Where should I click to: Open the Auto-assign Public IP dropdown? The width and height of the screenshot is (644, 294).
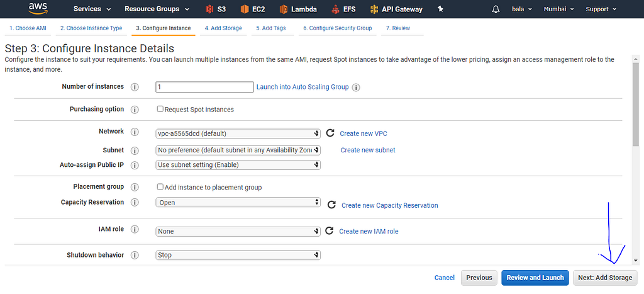point(238,165)
